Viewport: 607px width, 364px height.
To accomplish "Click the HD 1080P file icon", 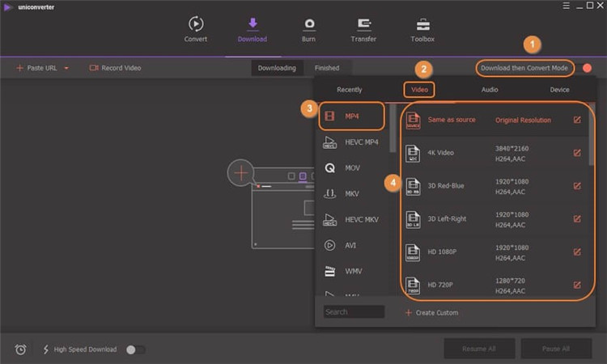I will pos(413,252).
